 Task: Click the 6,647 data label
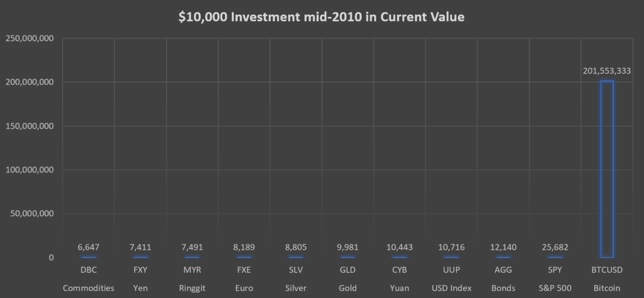(x=89, y=247)
